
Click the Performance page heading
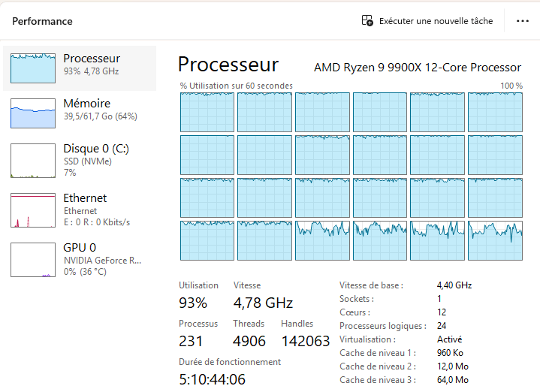42,21
